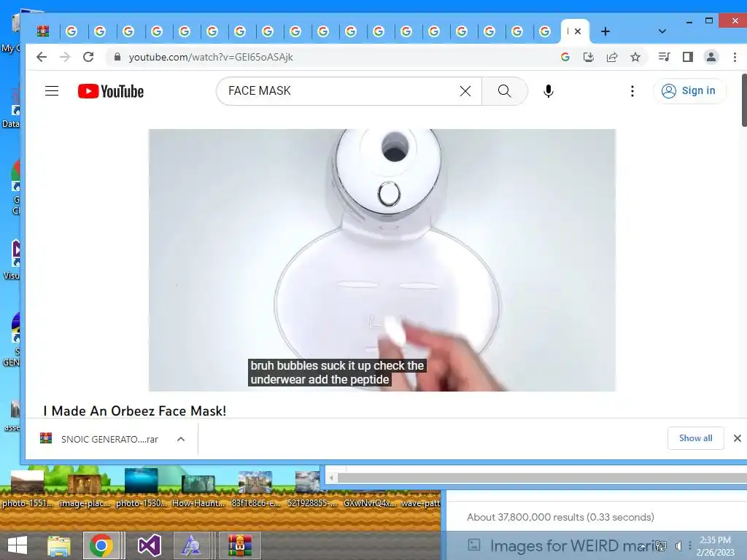This screenshot has height=560, width=747.
Task: Open Chrome three-dot menu
Action: 735,57
